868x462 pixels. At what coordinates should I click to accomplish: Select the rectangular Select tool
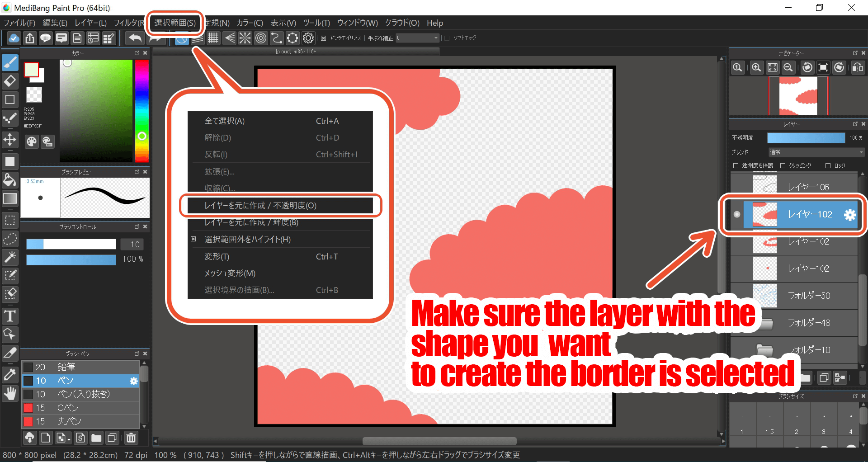pos(10,220)
